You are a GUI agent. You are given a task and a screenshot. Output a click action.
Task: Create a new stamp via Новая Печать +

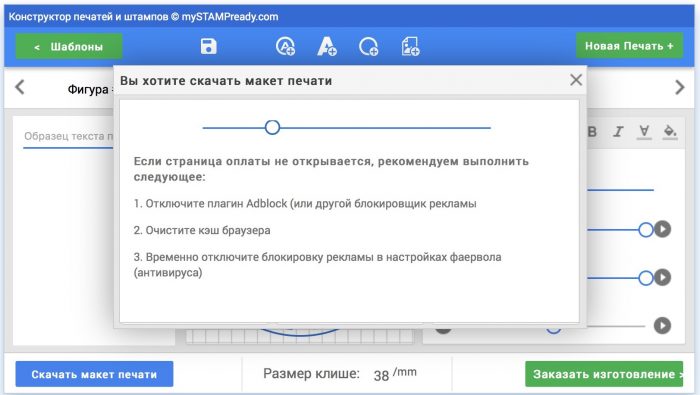click(629, 46)
